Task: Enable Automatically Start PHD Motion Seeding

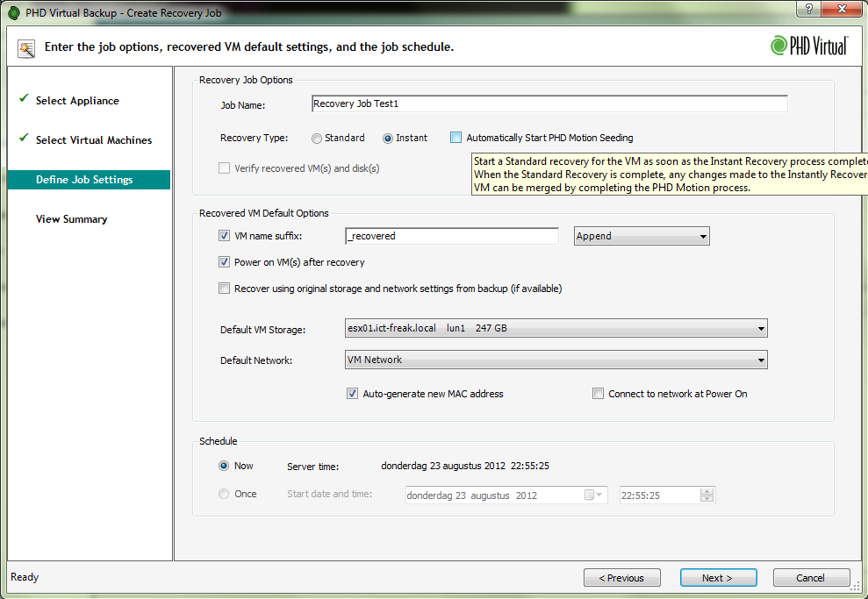Action: tap(456, 138)
